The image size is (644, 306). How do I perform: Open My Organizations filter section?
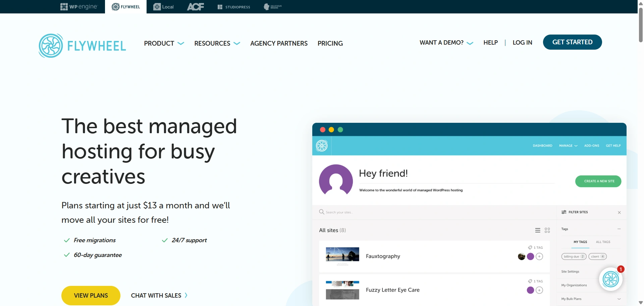tap(574, 285)
